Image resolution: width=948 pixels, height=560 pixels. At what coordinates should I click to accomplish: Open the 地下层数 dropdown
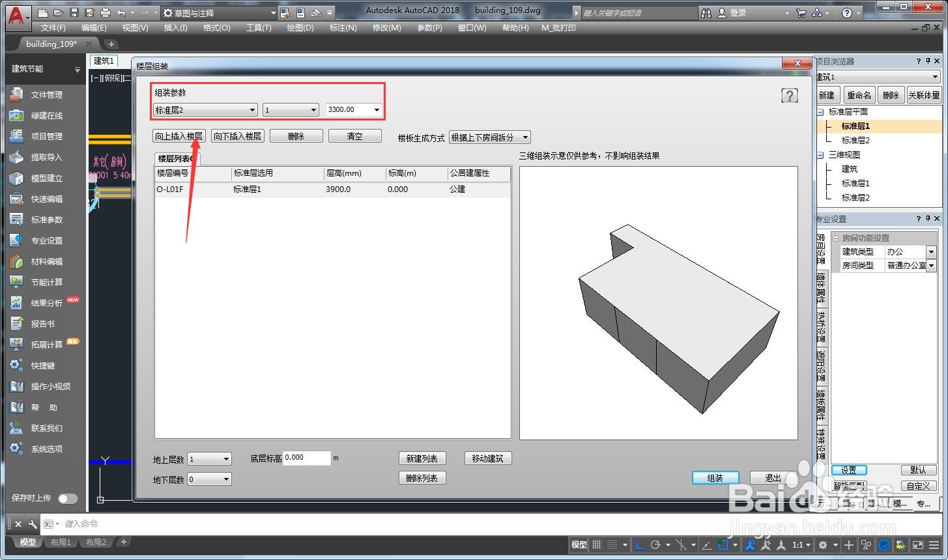click(x=209, y=479)
